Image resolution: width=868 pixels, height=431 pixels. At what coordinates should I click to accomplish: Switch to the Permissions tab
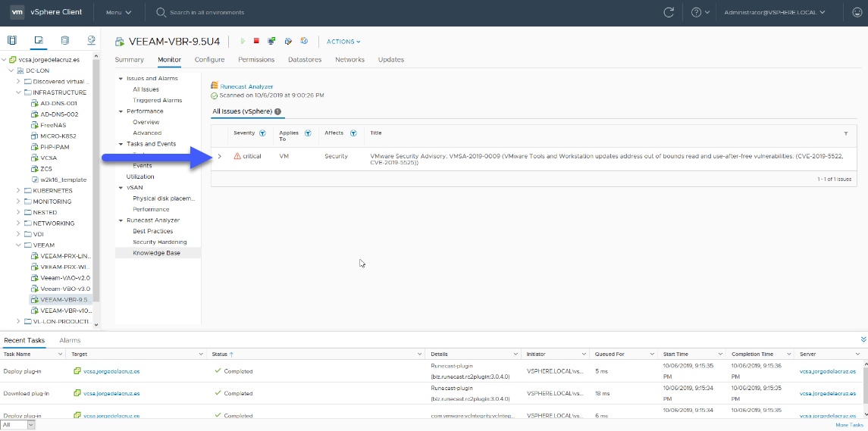tap(256, 60)
